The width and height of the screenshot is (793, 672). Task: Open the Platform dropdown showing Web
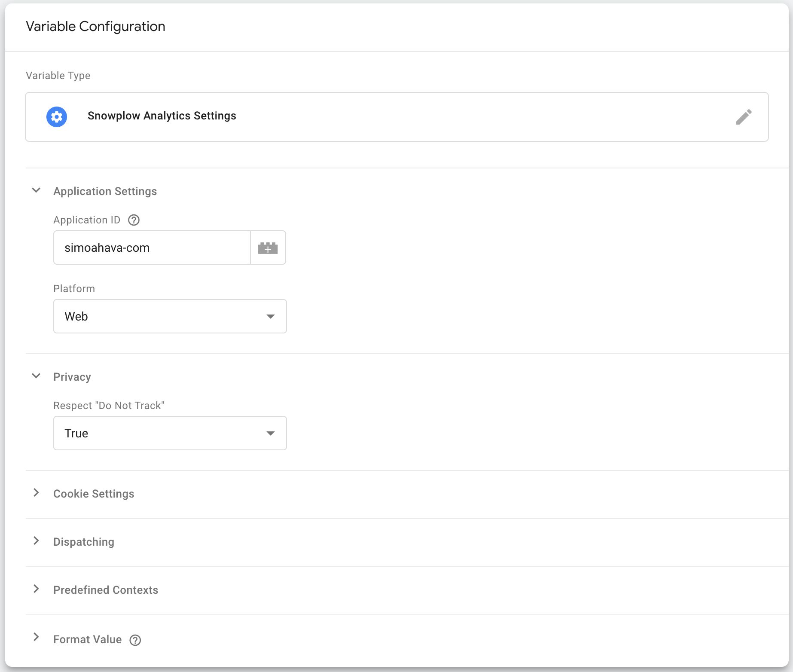(x=170, y=316)
